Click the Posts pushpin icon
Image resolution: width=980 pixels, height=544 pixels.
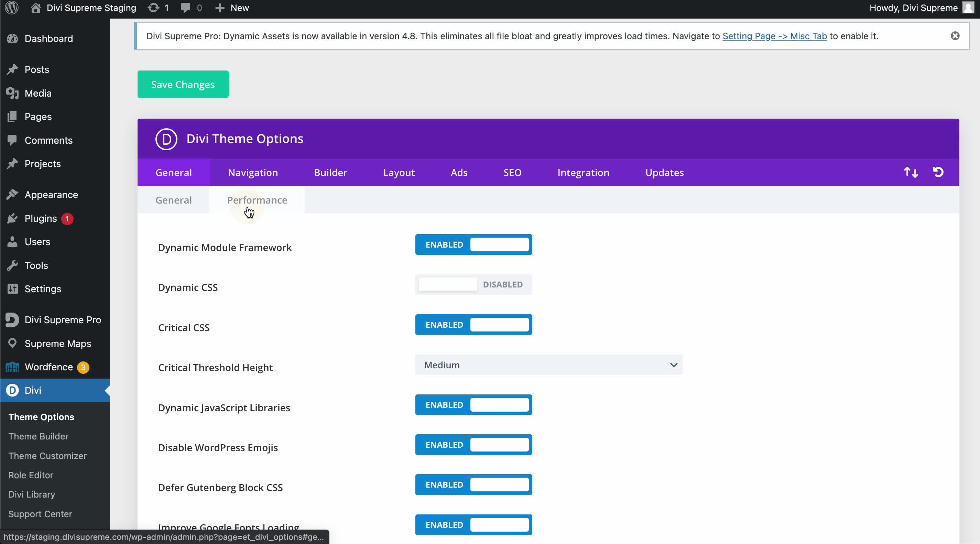coord(13,69)
